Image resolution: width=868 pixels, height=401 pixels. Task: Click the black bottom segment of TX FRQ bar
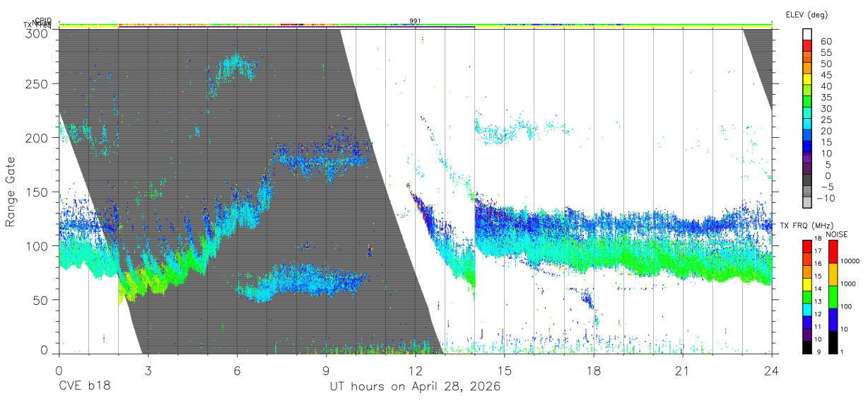pyautogui.click(x=808, y=348)
